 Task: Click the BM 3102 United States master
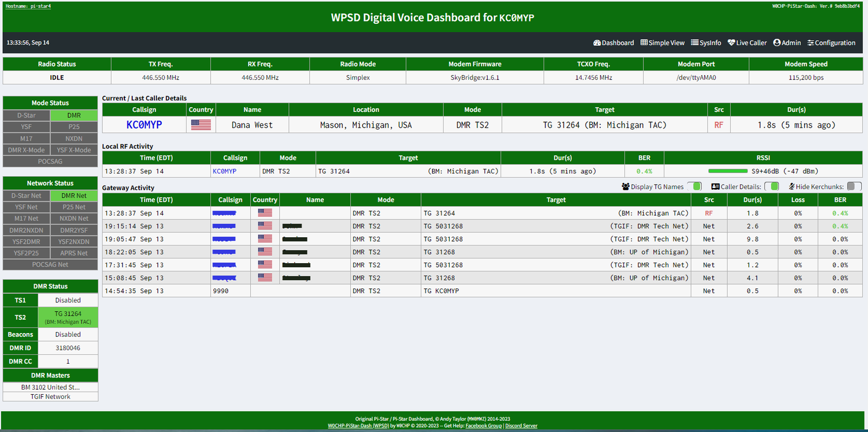point(50,387)
